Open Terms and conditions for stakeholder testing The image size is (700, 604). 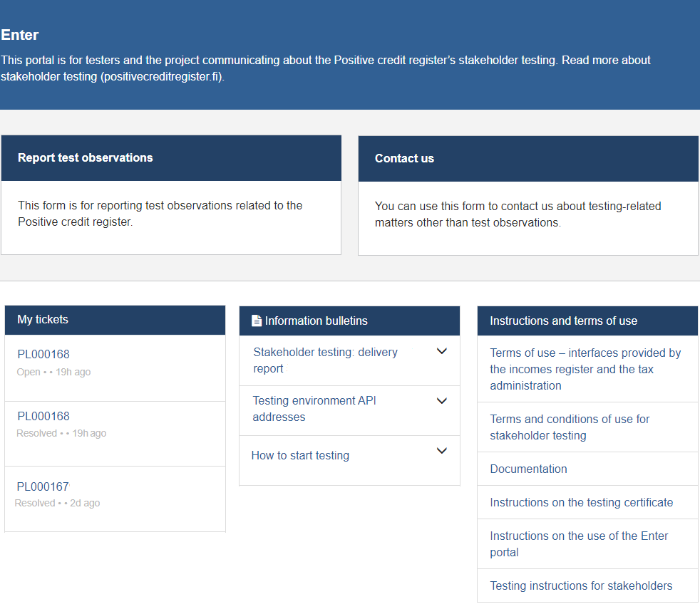pyautogui.click(x=570, y=427)
